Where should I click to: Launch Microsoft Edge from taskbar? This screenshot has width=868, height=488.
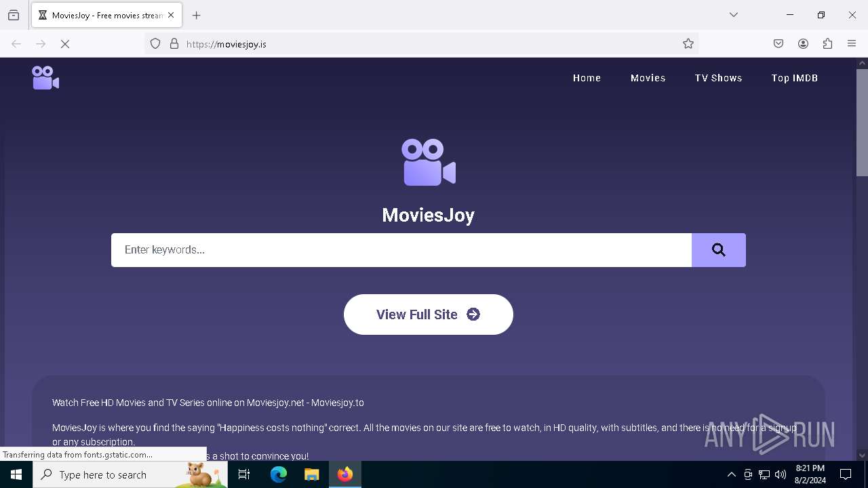tap(279, 474)
